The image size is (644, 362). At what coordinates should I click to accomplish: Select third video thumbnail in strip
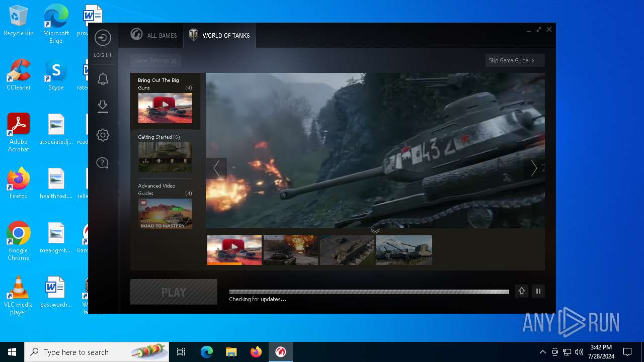coord(347,250)
